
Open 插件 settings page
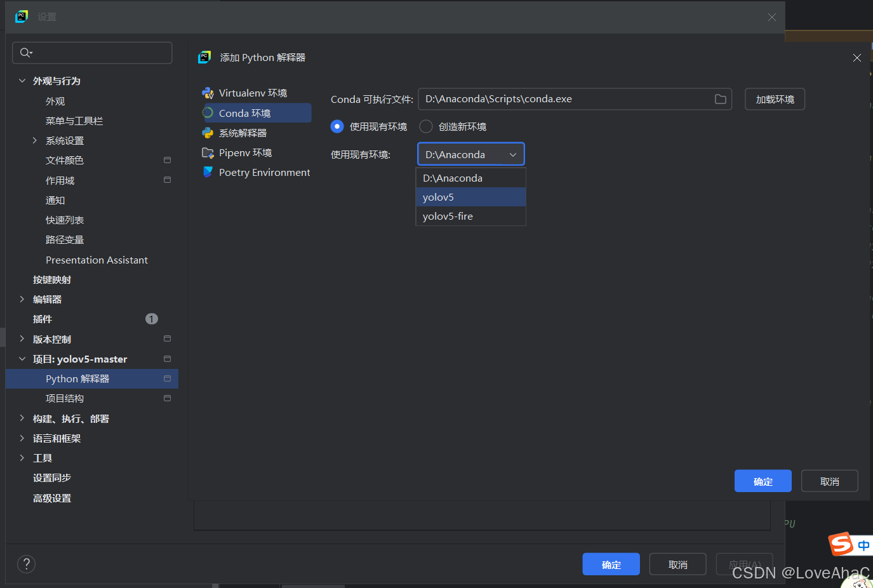coord(43,319)
